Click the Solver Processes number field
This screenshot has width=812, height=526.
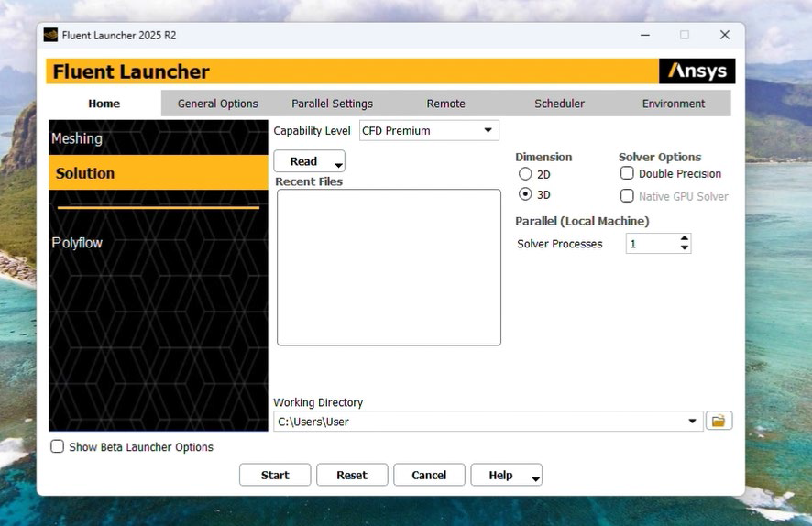(651, 244)
